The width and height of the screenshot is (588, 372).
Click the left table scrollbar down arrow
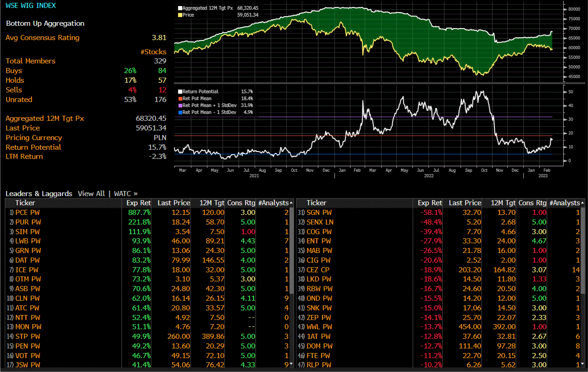pos(291,364)
